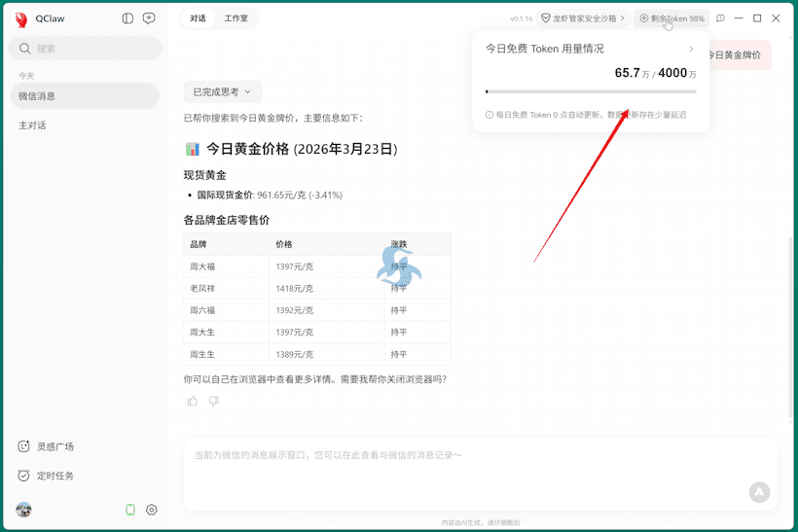Click the message input area
798x532 pixels.
(x=481, y=474)
